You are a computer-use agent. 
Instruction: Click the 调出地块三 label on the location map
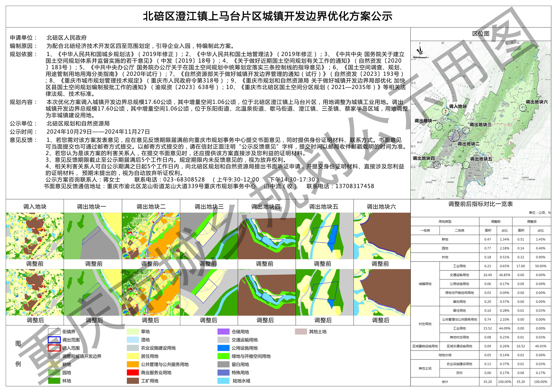(x=480, y=124)
